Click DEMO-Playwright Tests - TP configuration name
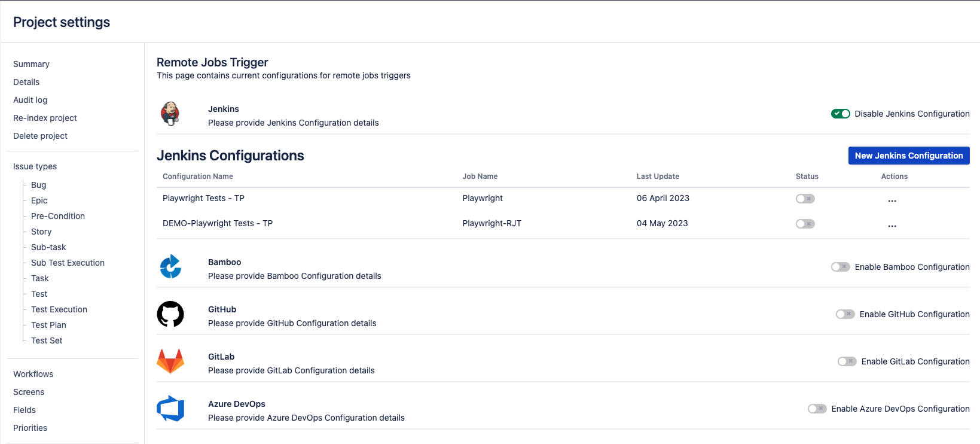This screenshot has height=444, width=980. [218, 223]
